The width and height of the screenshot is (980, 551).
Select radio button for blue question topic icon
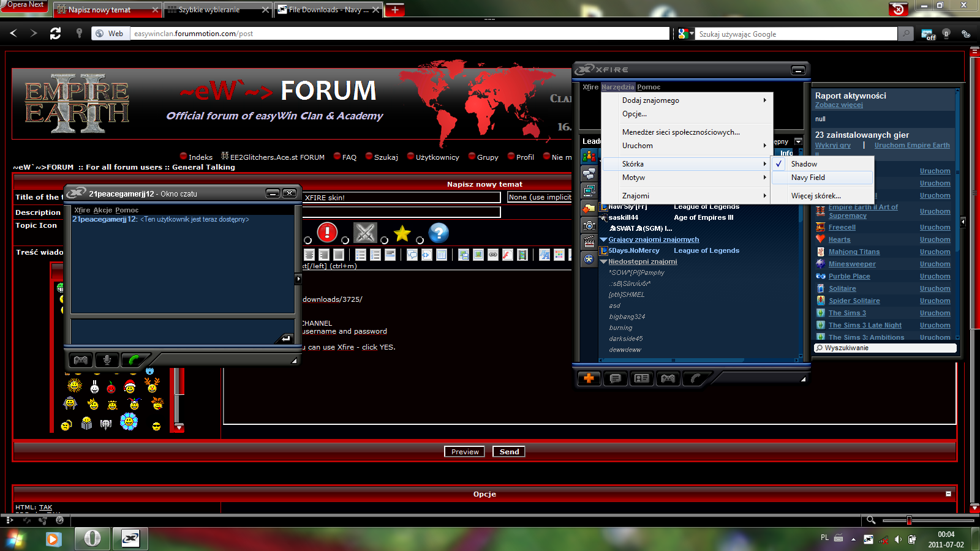(420, 240)
